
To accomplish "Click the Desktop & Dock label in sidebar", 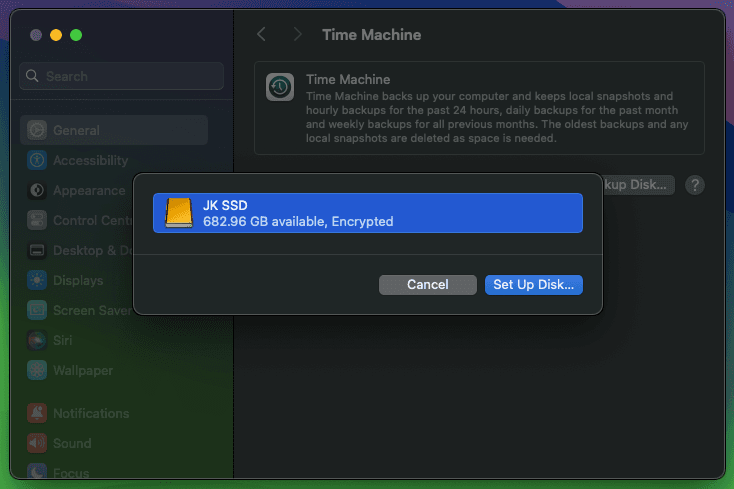I will (x=93, y=250).
